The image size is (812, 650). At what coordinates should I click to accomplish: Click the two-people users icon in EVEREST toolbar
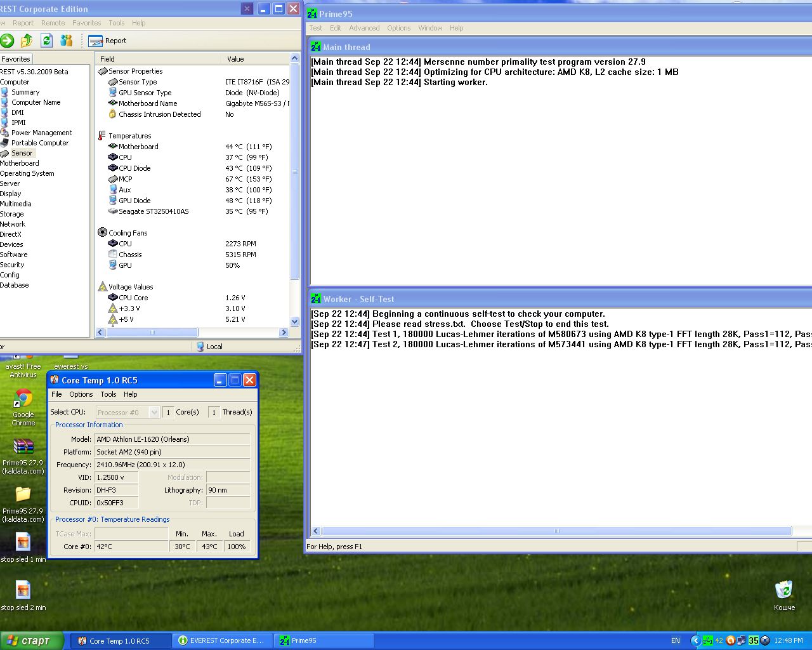tap(66, 41)
